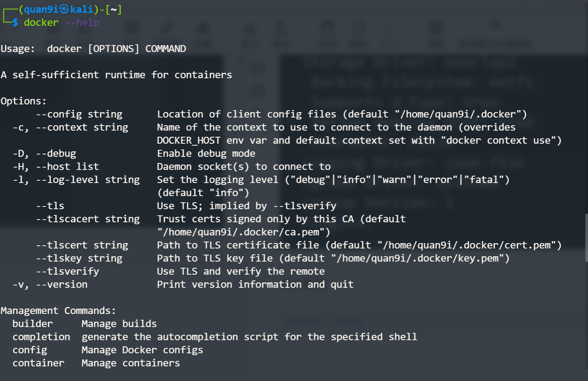
Task: Click the "--tlsverify" option flag
Action: coord(67,272)
